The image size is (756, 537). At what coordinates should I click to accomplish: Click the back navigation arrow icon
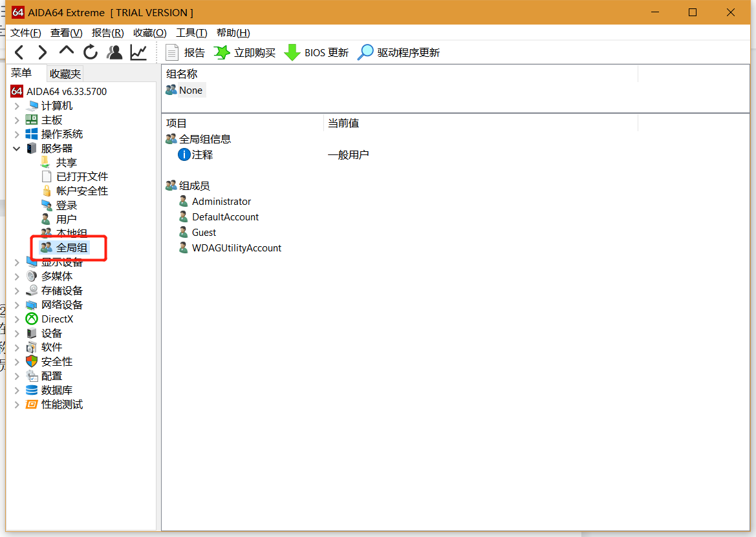(19, 52)
